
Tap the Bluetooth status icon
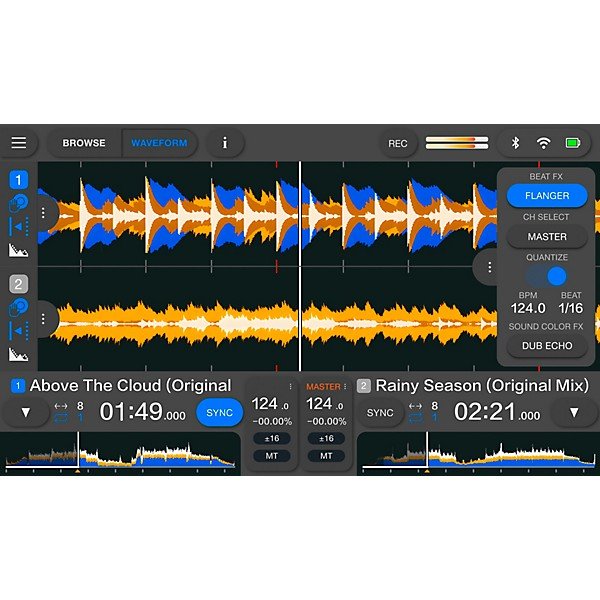(515, 143)
